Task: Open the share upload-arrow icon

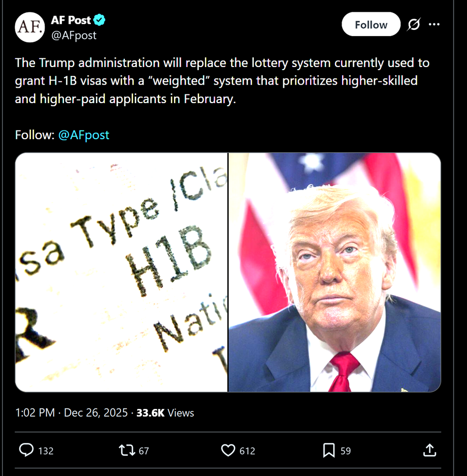Action: click(x=430, y=450)
